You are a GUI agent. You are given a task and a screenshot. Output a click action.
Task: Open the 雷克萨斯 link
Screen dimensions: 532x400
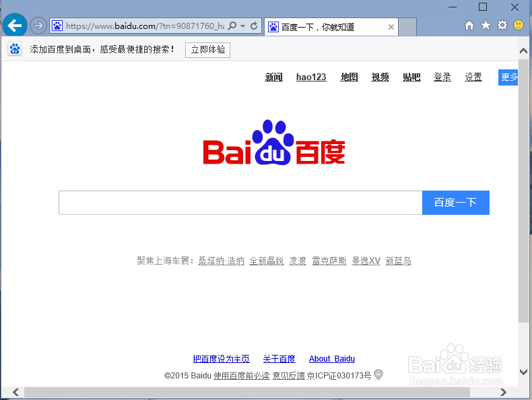[x=329, y=261]
